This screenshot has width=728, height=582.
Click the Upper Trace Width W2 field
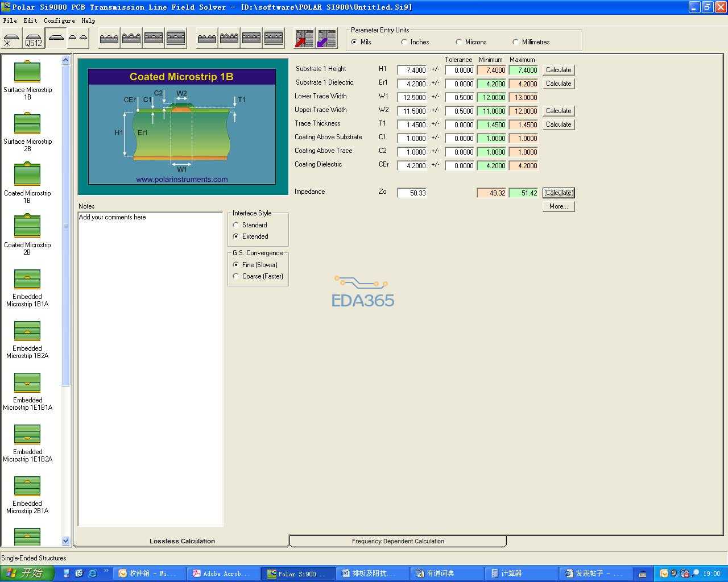pos(412,111)
